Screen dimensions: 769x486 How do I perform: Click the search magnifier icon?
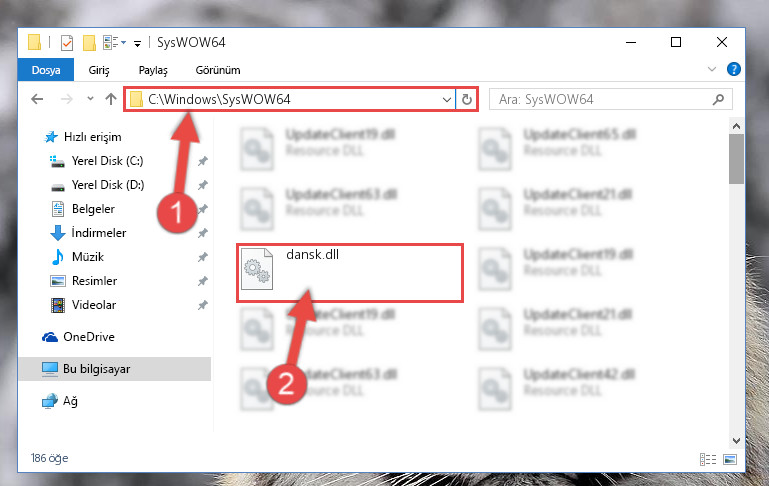pos(718,100)
